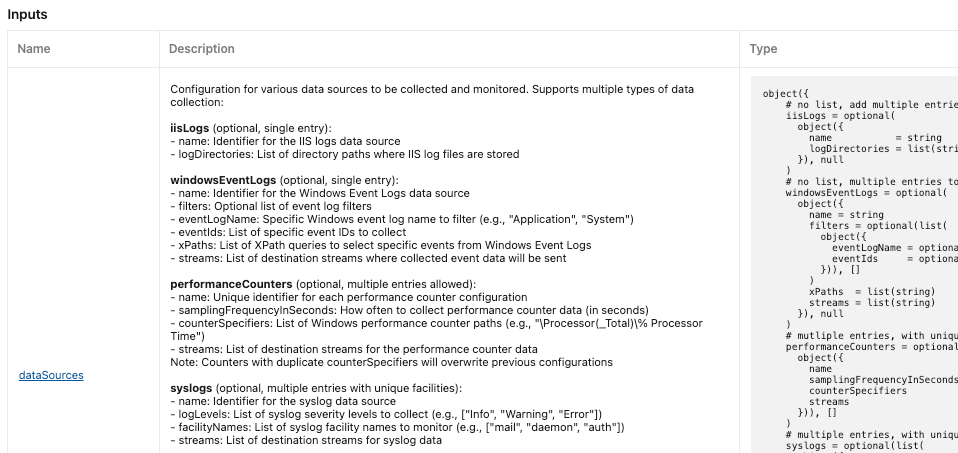
Task: Select the Inputs section heading
Action: pyautogui.click(x=27, y=15)
